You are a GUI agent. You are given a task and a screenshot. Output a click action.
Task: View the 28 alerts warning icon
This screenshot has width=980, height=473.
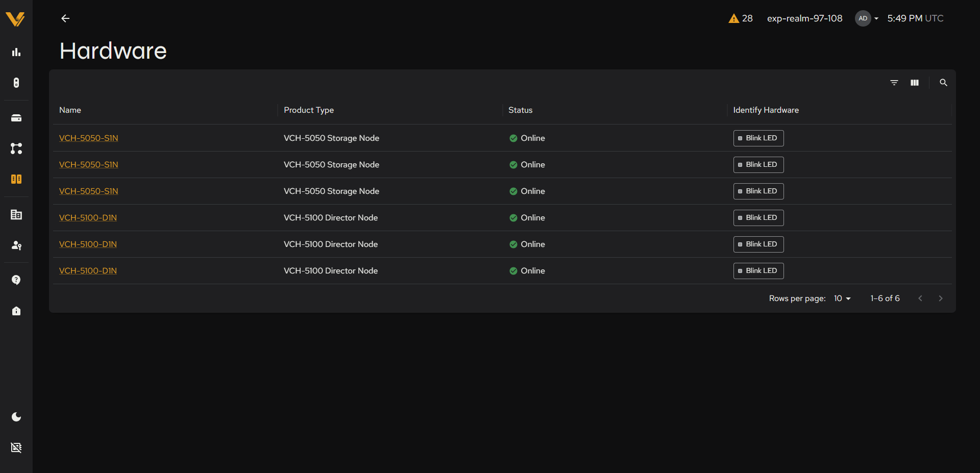[x=734, y=18]
